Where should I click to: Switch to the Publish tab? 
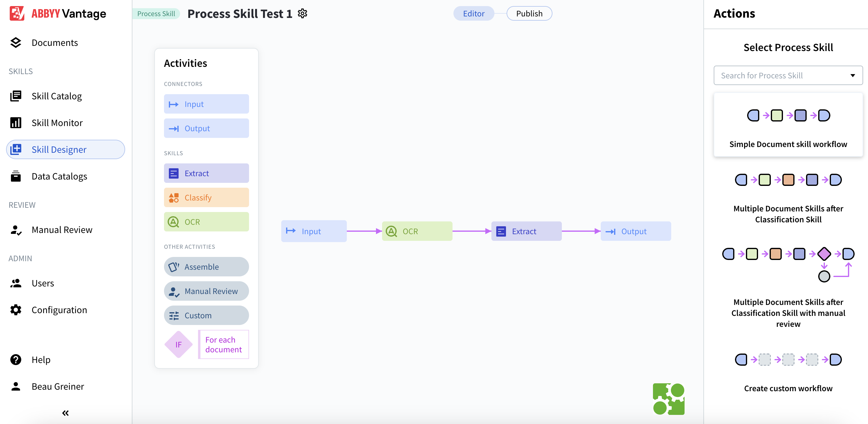[x=529, y=13]
